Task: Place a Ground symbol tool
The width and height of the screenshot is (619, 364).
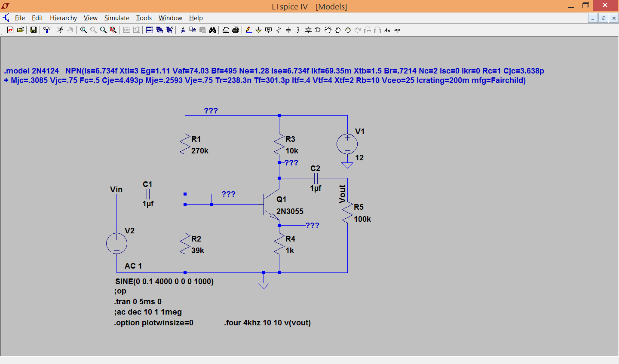Action: coord(258,30)
